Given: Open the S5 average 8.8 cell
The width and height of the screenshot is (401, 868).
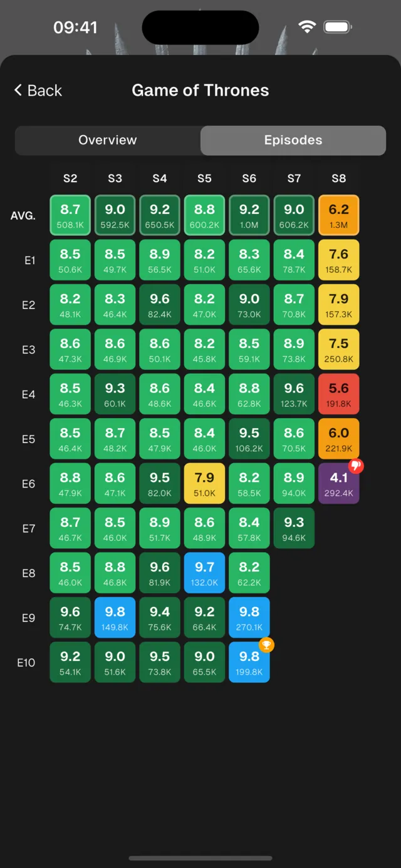Looking at the screenshot, I should (204, 215).
